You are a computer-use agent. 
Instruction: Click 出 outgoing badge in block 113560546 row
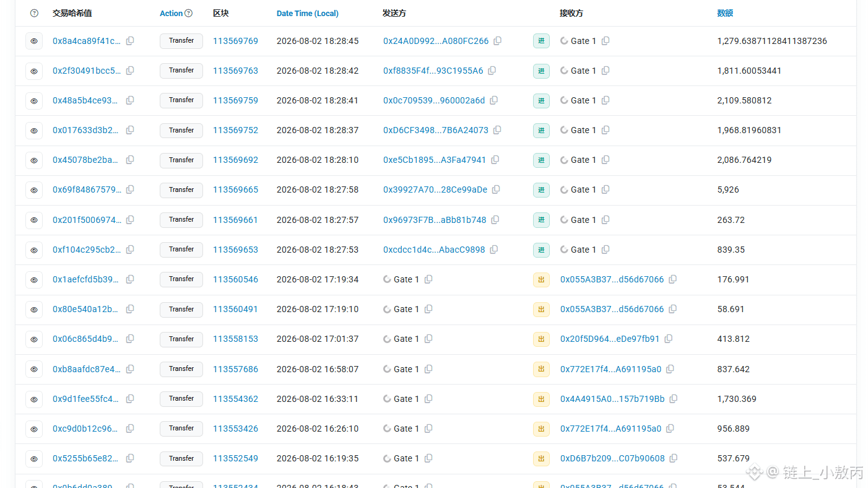[541, 279]
